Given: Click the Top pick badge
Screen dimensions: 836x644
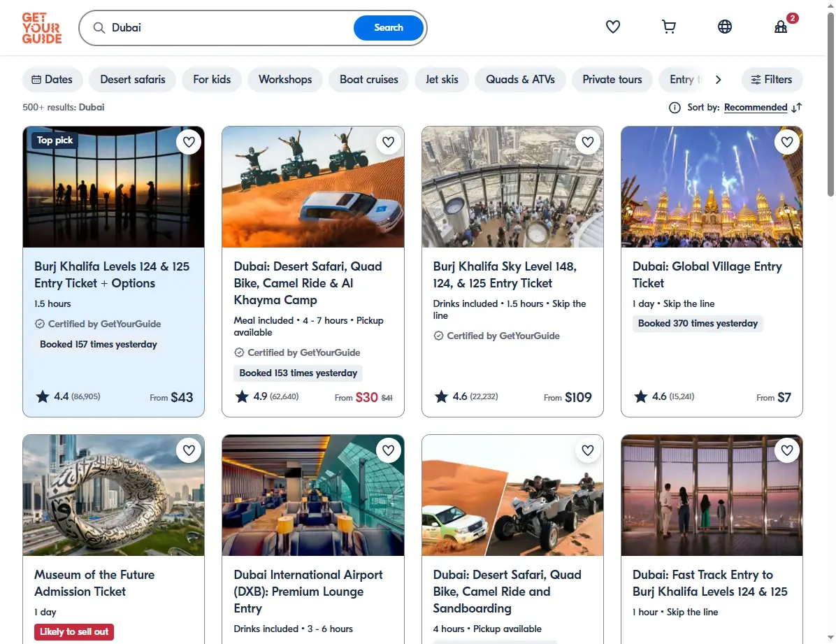Looking at the screenshot, I should pos(55,141).
